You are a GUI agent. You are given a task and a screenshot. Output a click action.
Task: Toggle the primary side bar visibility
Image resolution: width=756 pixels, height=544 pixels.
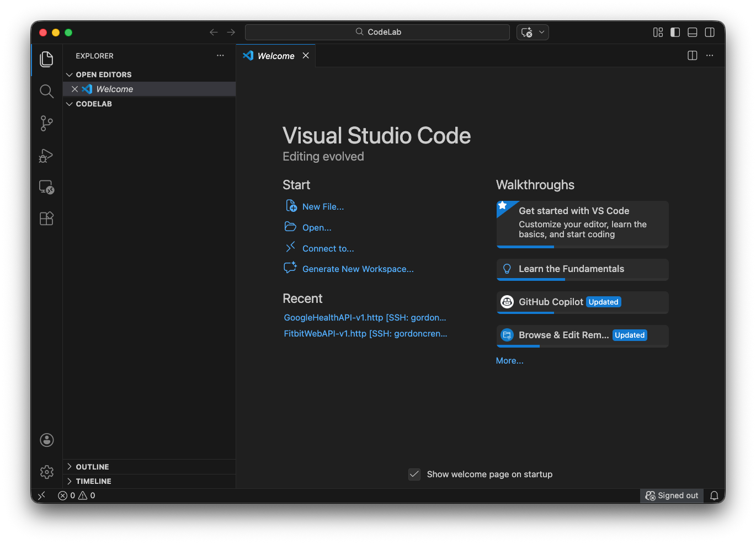coord(675,32)
